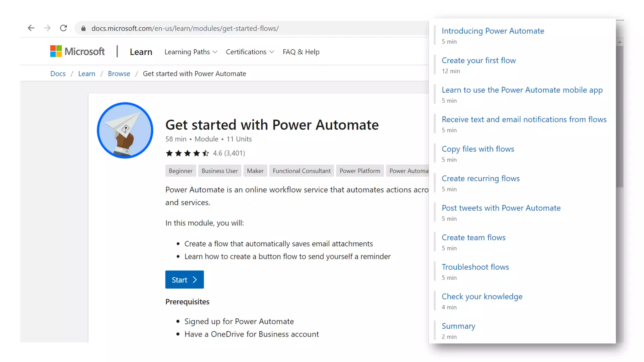Go to Docs breadcrumb link
Image resolution: width=644 pixels, height=362 pixels.
58,74
